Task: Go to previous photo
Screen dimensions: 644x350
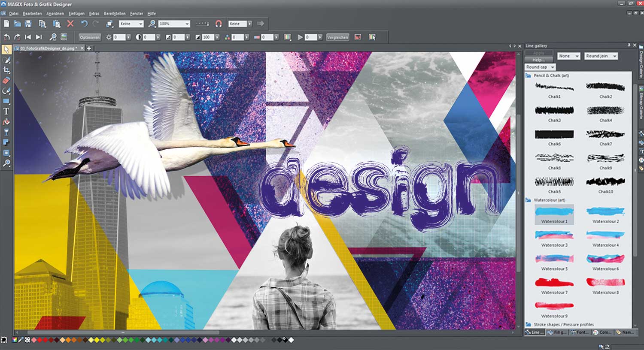Action: click(x=28, y=37)
